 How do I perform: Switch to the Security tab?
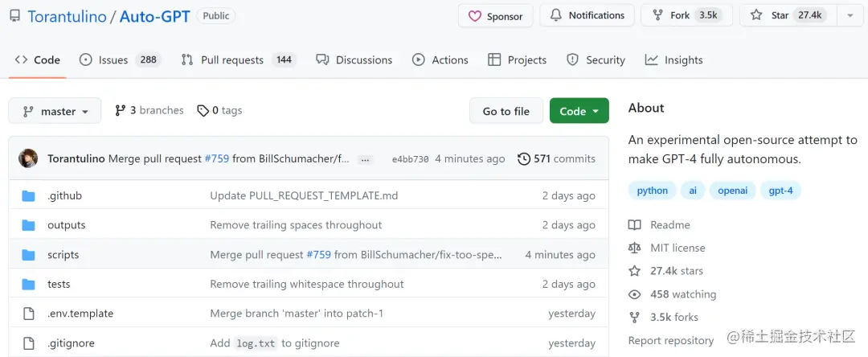click(596, 59)
